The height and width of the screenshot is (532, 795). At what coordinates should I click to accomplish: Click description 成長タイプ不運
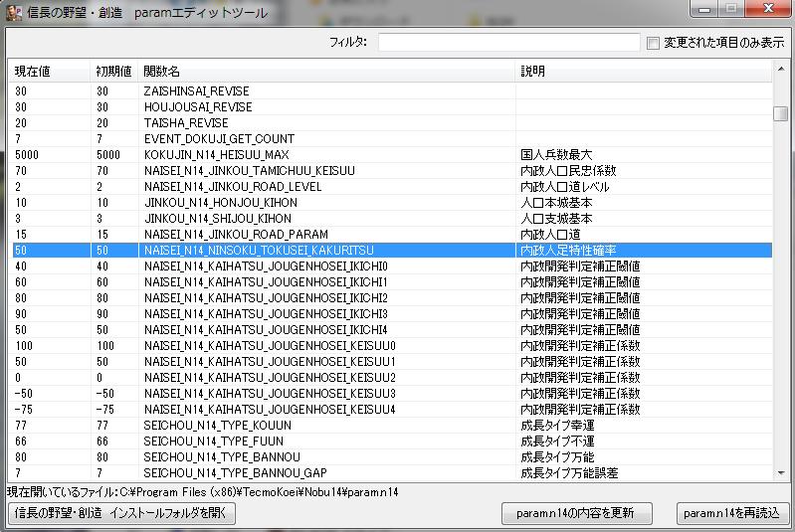557,442
